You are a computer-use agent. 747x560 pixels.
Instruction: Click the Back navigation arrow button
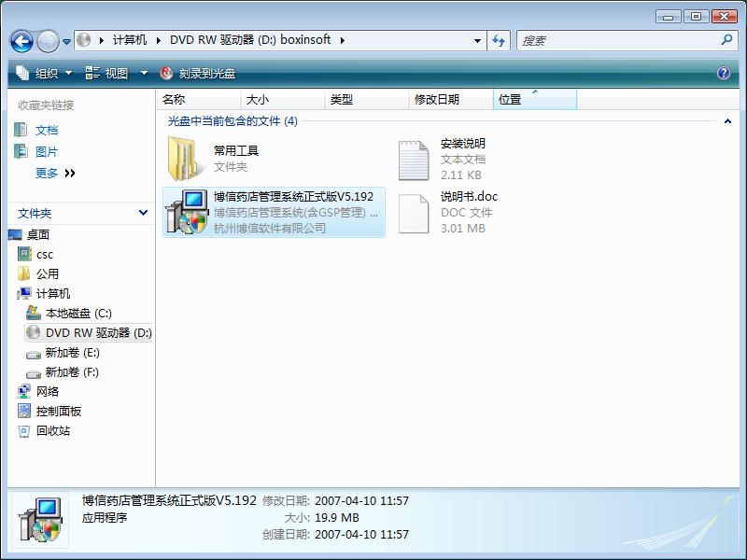click(x=21, y=41)
